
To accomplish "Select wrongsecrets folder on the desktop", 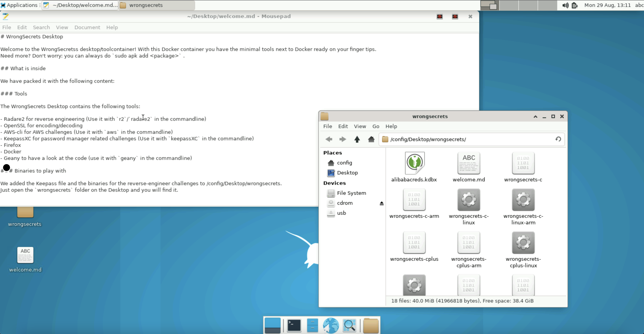I will point(25,217).
